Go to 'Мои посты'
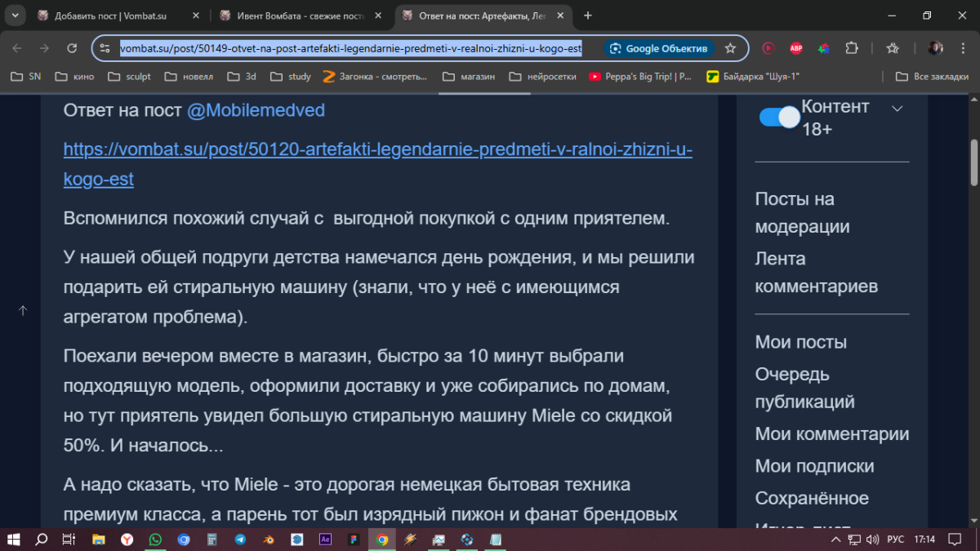The width and height of the screenshot is (980, 551). pyautogui.click(x=801, y=342)
